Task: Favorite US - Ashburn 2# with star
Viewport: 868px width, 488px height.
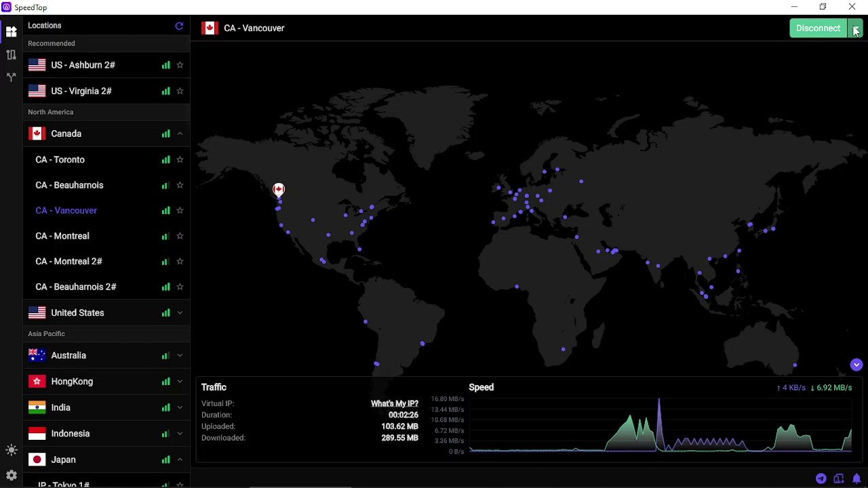Action: click(180, 65)
